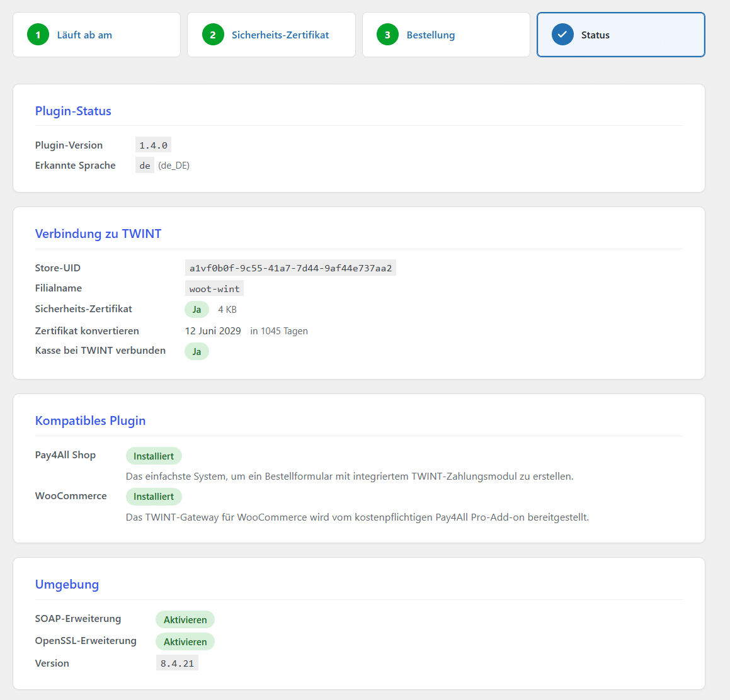
Task: Click the OpenSSL-Erweiterung label
Action: coord(86,641)
